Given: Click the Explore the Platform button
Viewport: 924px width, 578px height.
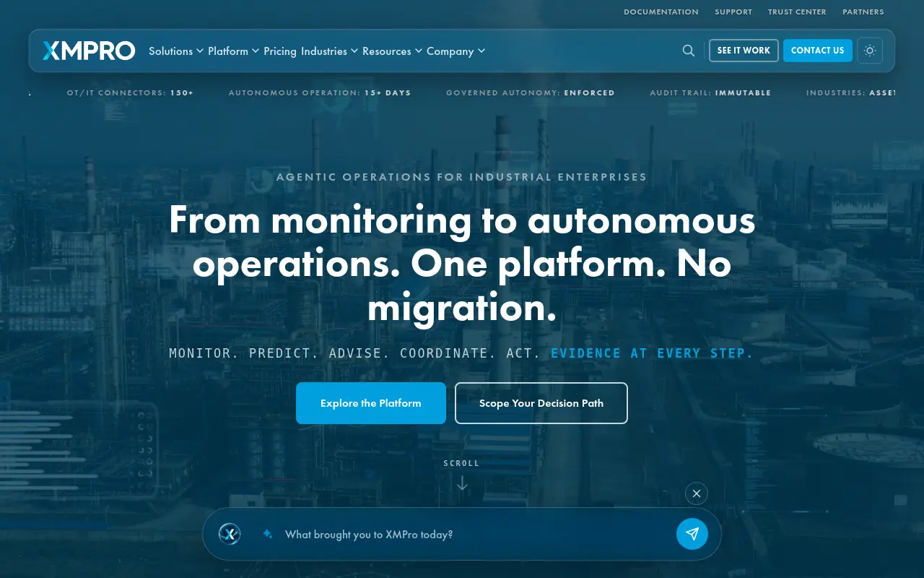Looking at the screenshot, I should [x=371, y=403].
